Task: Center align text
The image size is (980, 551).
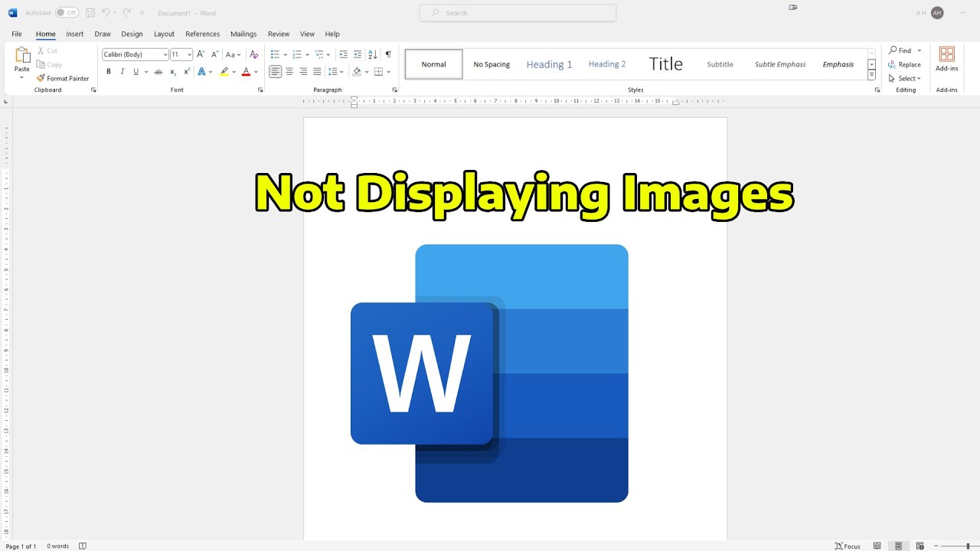Action: (x=289, y=72)
